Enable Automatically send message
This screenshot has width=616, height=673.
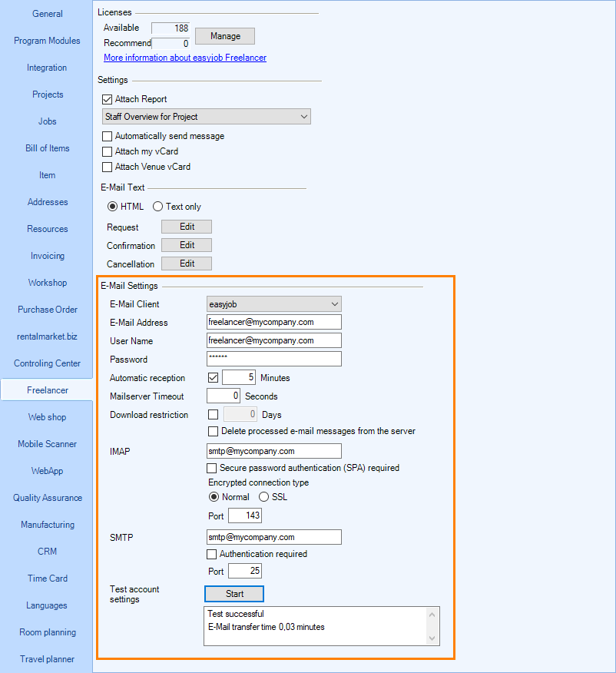coord(108,136)
